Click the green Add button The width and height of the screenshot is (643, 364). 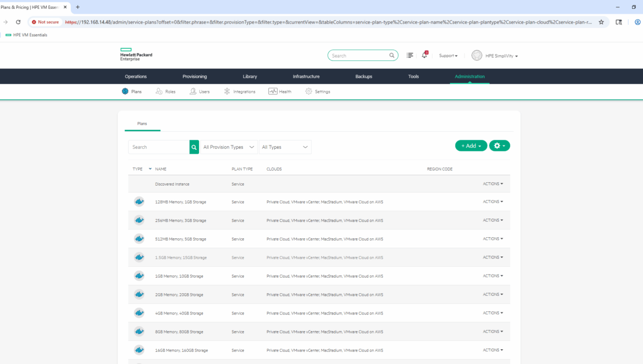[471, 145]
